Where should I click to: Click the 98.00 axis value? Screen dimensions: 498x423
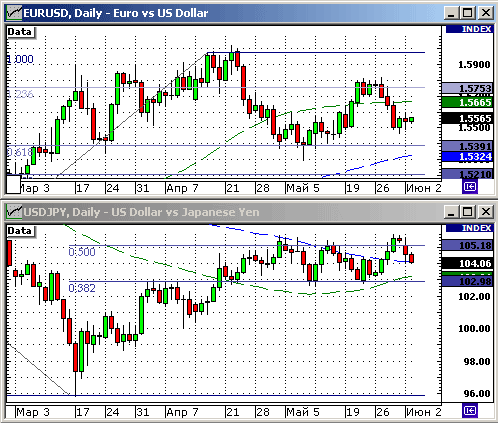click(477, 361)
